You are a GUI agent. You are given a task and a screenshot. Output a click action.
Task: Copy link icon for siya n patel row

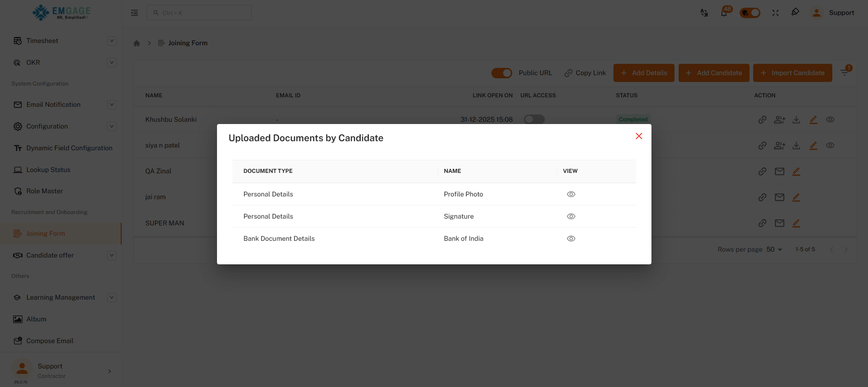762,145
